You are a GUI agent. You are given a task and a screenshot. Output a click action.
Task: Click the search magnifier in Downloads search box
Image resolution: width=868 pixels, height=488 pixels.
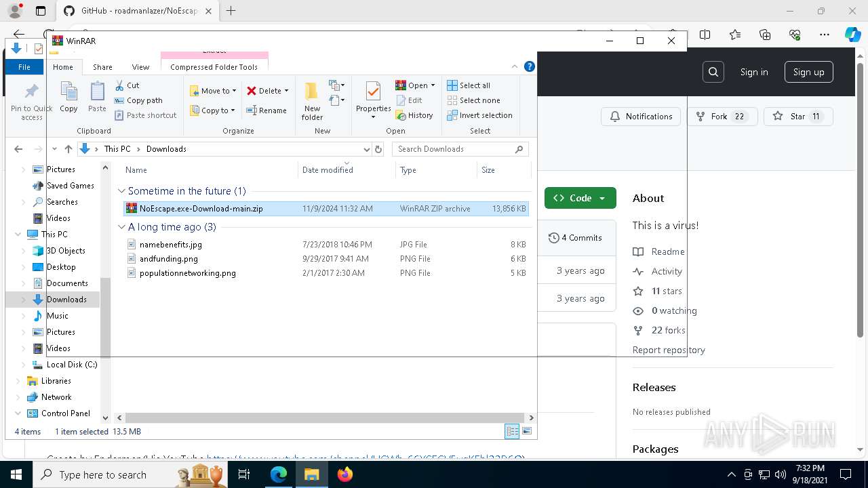click(x=519, y=149)
